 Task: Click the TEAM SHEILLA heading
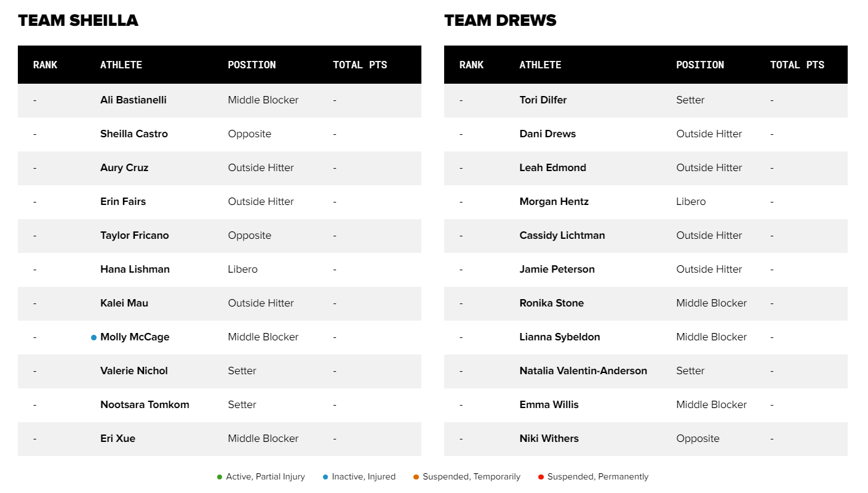78,20
